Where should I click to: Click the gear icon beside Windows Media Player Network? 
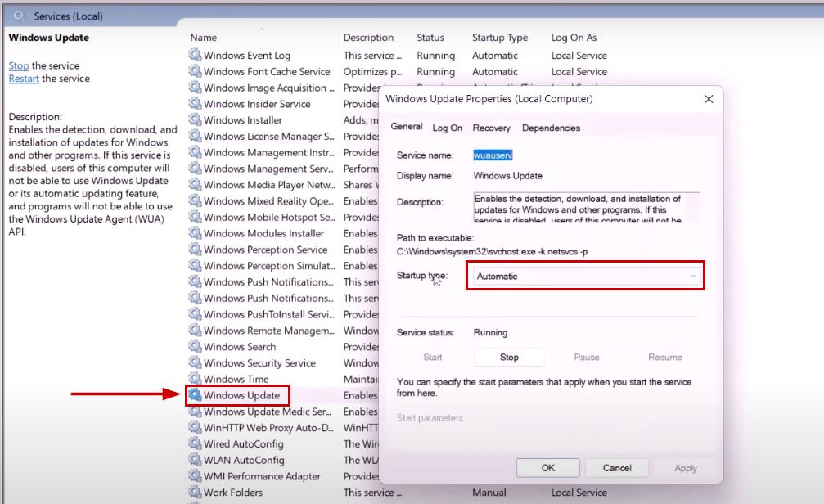(195, 184)
